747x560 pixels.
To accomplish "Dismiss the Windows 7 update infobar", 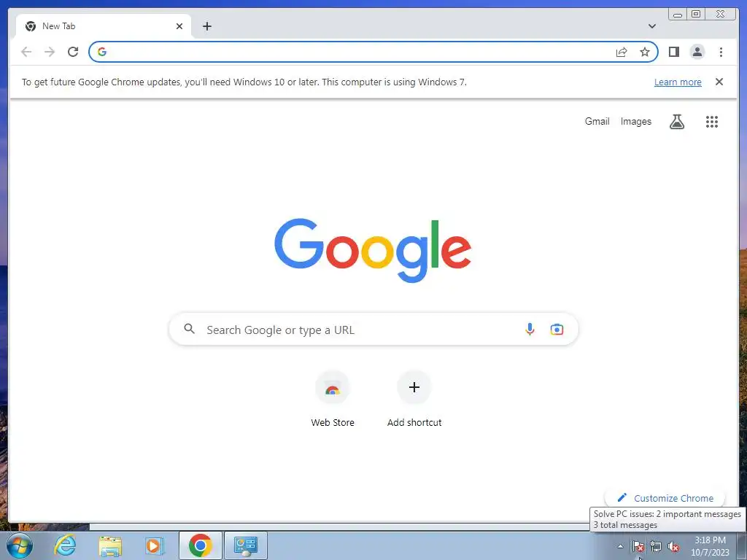I will 719,82.
